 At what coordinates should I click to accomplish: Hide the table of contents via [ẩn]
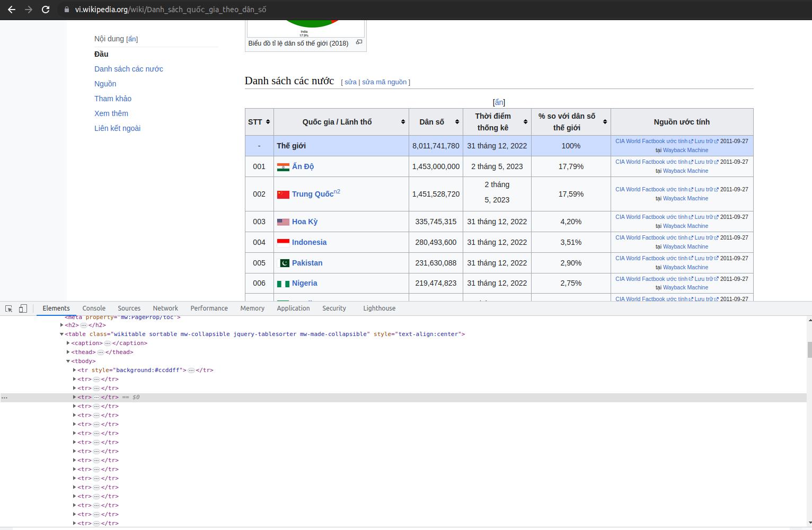tap(132, 39)
